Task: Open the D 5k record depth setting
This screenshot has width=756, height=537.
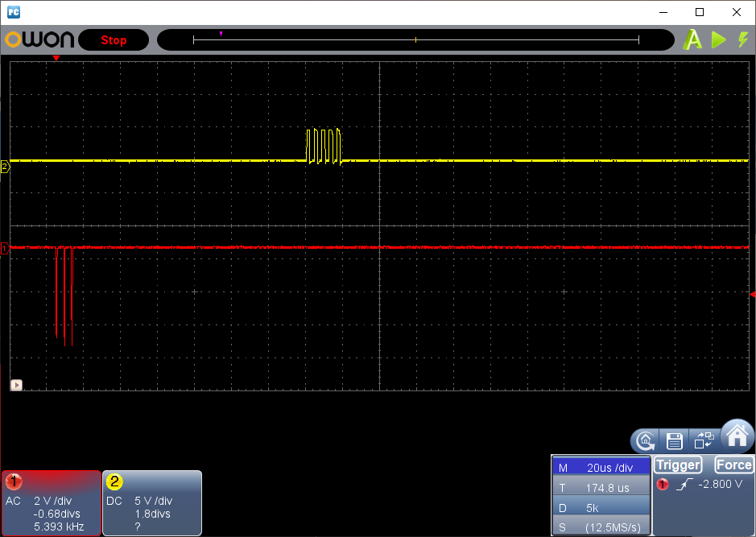Action: (x=601, y=508)
